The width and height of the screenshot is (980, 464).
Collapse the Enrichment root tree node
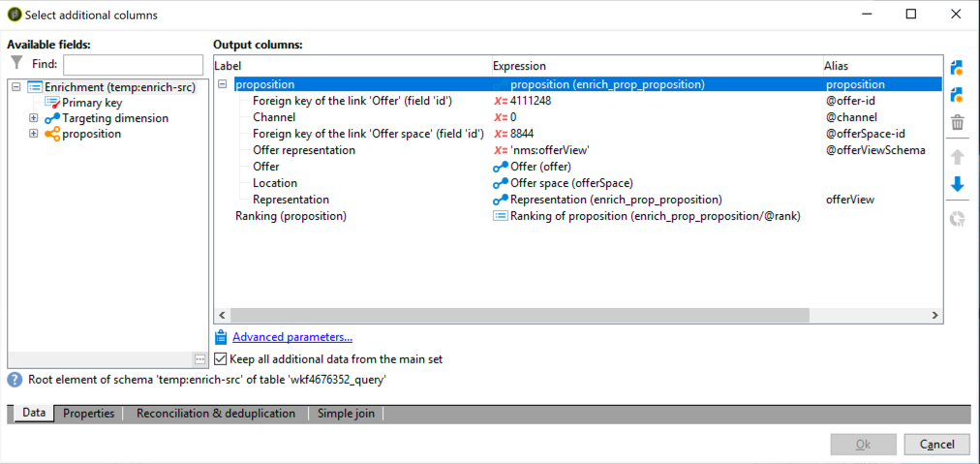16,88
